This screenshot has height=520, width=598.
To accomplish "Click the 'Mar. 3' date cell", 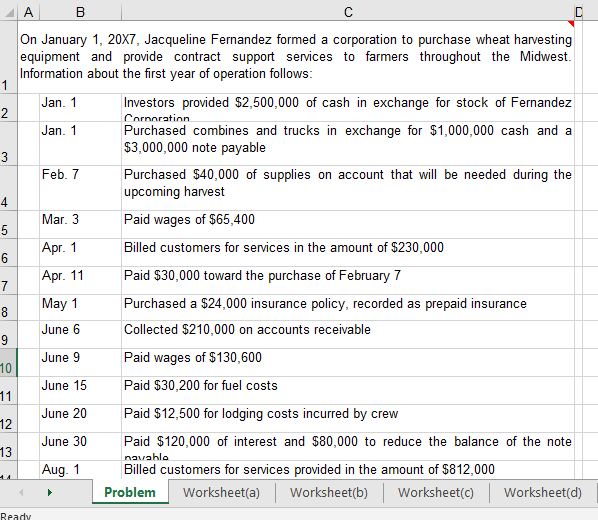I will tap(80, 224).
